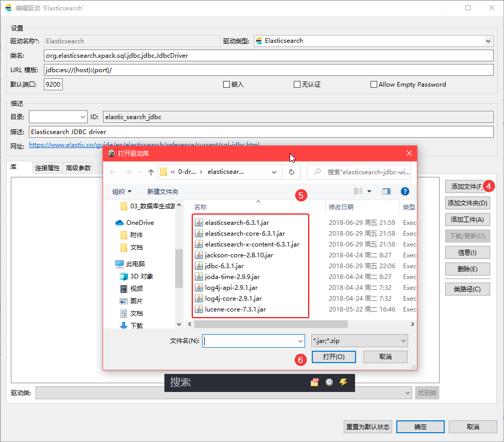Click the 打开(O) button
Image resolution: width=504 pixels, height=442 pixels.
point(333,356)
